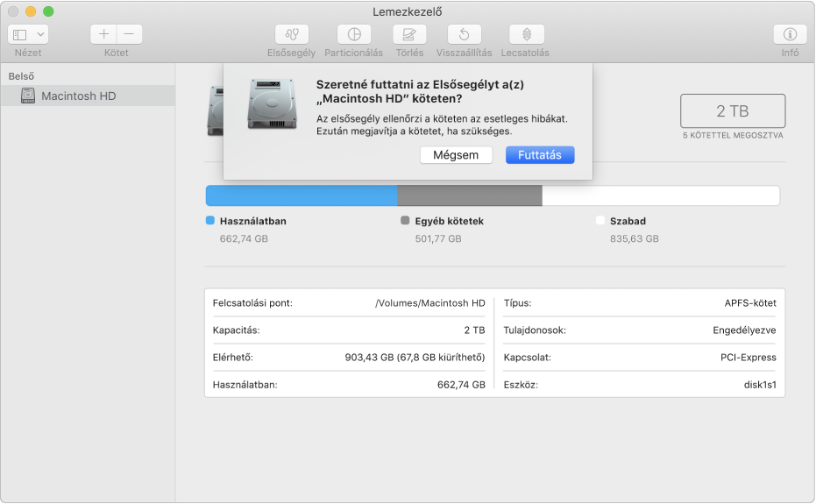
Task: Click the Eszköz row label
Action: [521, 385]
